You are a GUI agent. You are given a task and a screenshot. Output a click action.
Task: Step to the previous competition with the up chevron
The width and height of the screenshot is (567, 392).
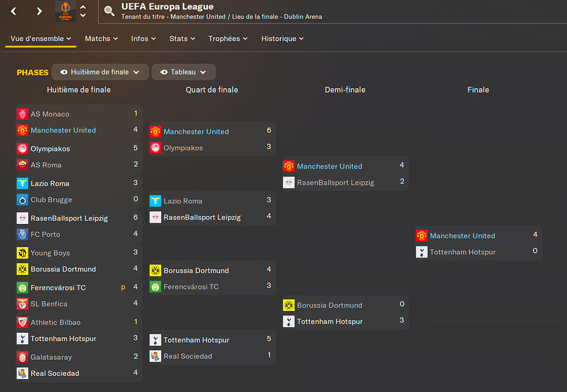click(x=83, y=7)
